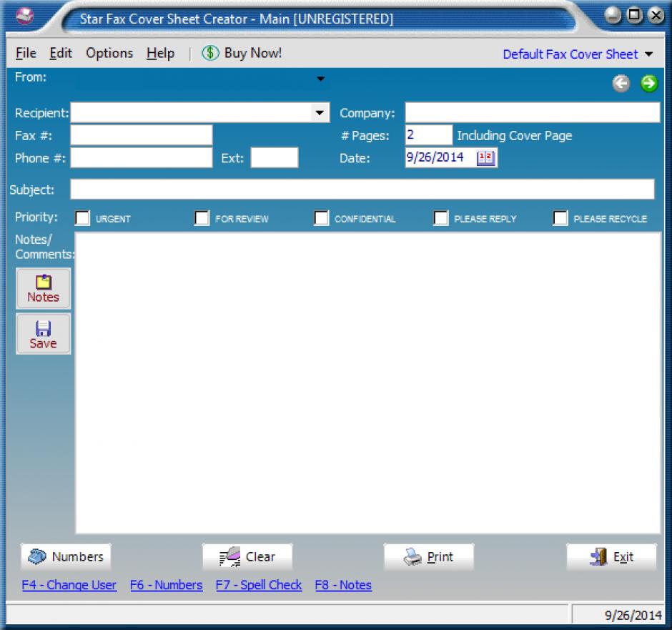Click the green forward arrow icon
Viewport: 672px width, 630px height.
pyautogui.click(x=649, y=83)
